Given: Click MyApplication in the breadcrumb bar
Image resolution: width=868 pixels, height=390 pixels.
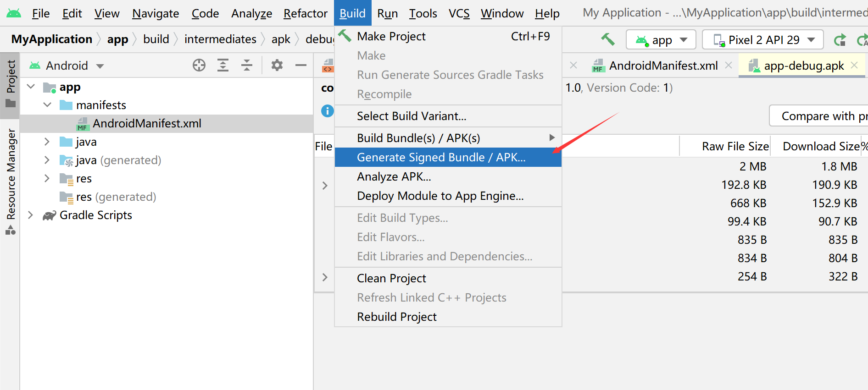Looking at the screenshot, I should pyautogui.click(x=52, y=39).
